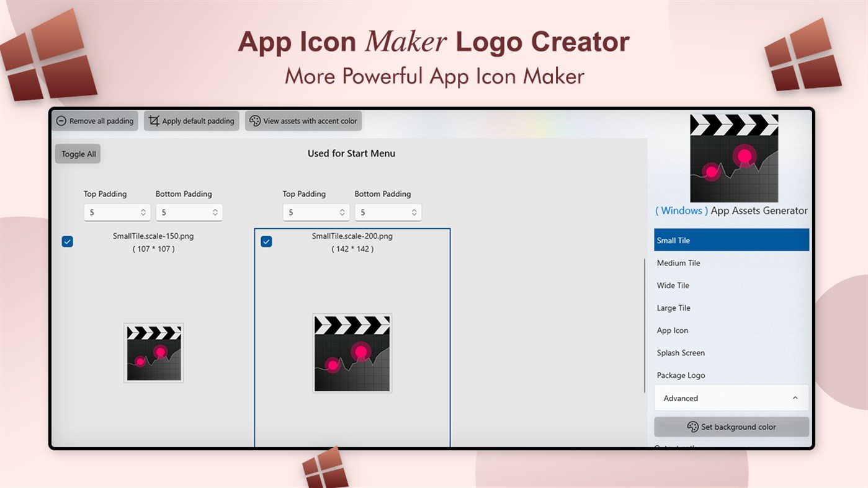
Task: Click the SmallTile.scale-150.png thumbnail image
Action: (x=153, y=352)
